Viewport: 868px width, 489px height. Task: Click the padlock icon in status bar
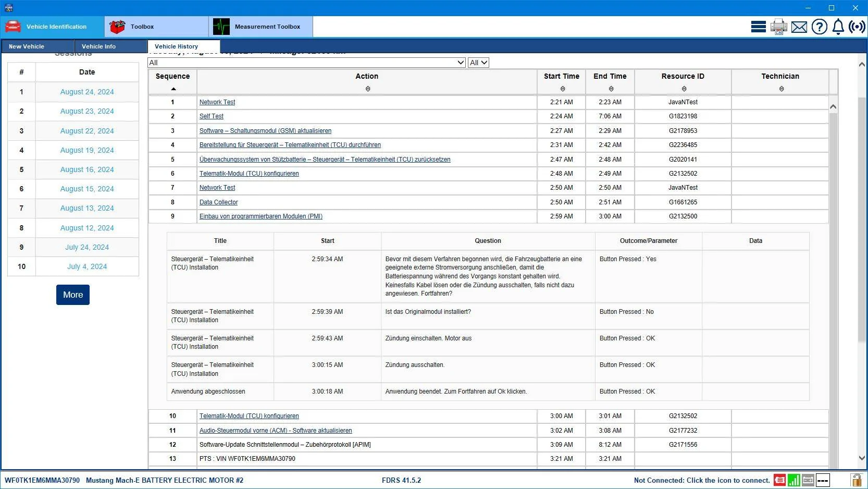(x=855, y=480)
